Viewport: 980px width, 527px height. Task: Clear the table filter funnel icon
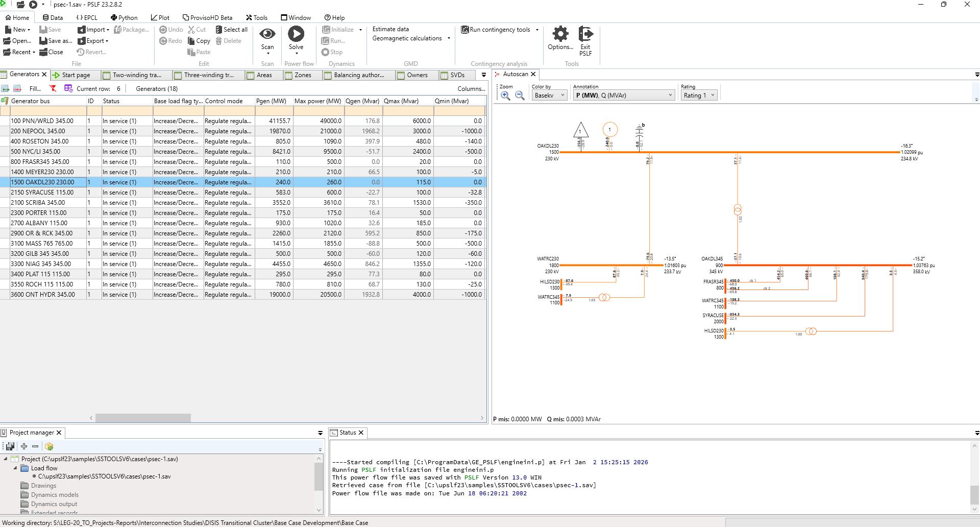pyautogui.click(x=53, y=88)
